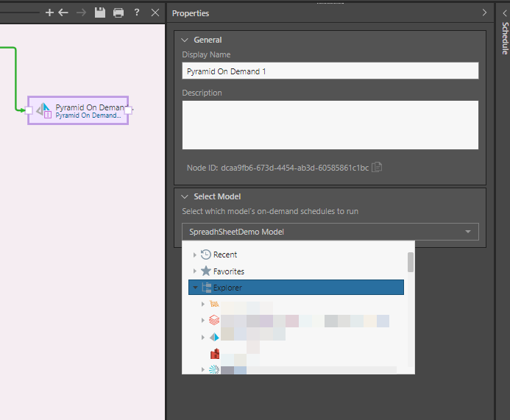This screenshot has width=510, height=420.
Task: Click into the Description text area
Action: click(330, 125)
